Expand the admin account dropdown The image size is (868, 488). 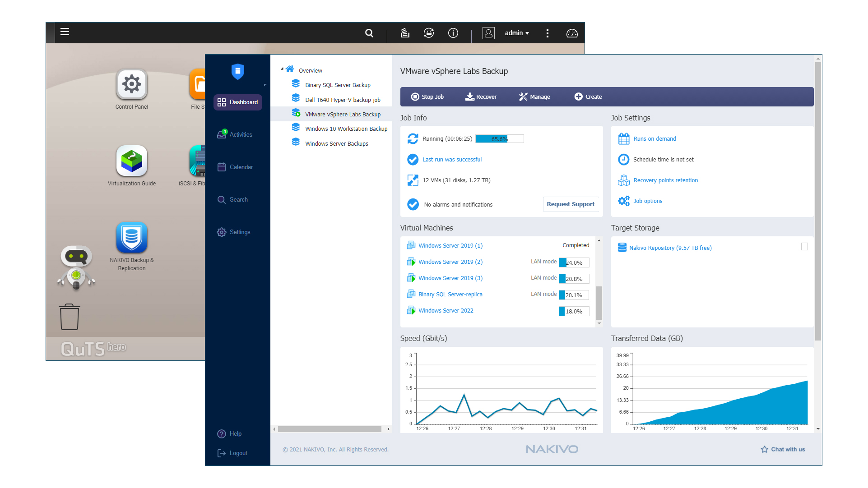tap(517, 33)
